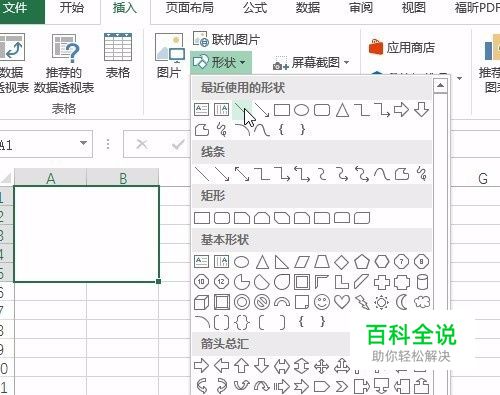Go to the 数据 ribbon tab
The image size is (500, 395).
tap(308, 8)
